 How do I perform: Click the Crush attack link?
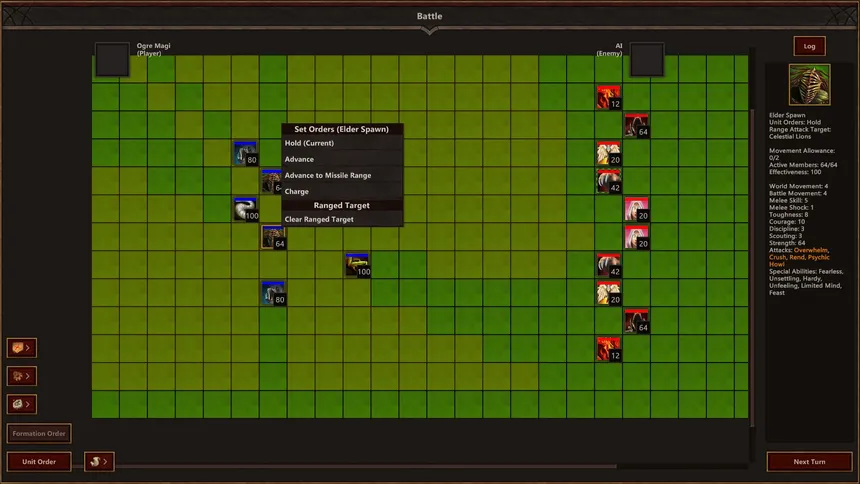[777, 257]
